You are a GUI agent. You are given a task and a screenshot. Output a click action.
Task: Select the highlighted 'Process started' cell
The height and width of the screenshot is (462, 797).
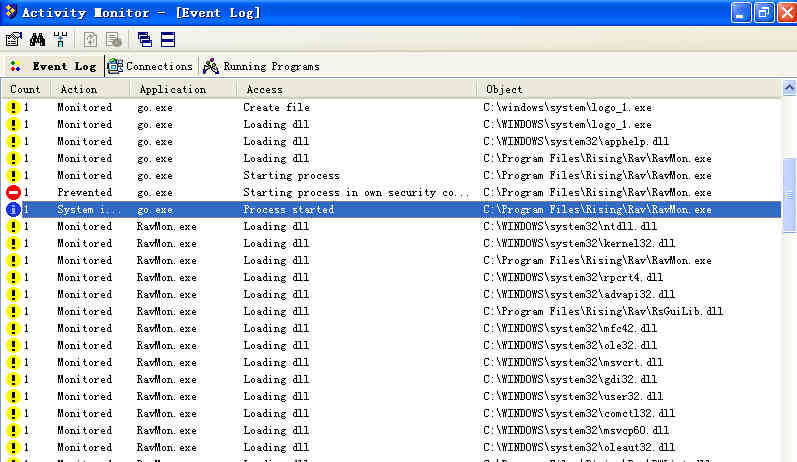pos(289,209)
